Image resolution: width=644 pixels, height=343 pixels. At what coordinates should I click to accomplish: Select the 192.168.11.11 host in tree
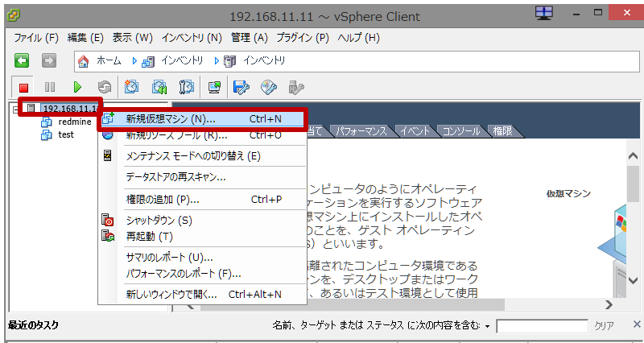coord(71,109)
